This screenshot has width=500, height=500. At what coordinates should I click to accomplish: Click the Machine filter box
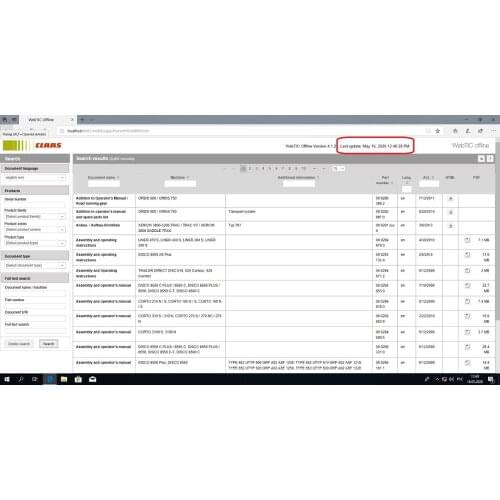[180, 184]
